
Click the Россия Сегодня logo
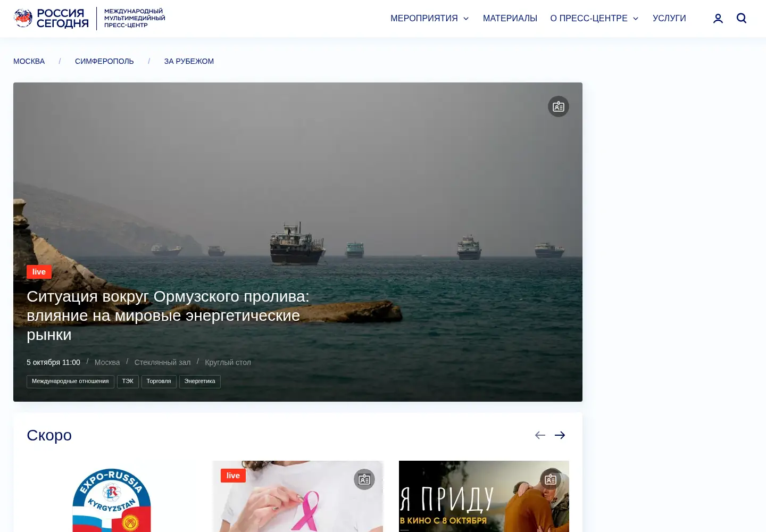pos(52,19)
